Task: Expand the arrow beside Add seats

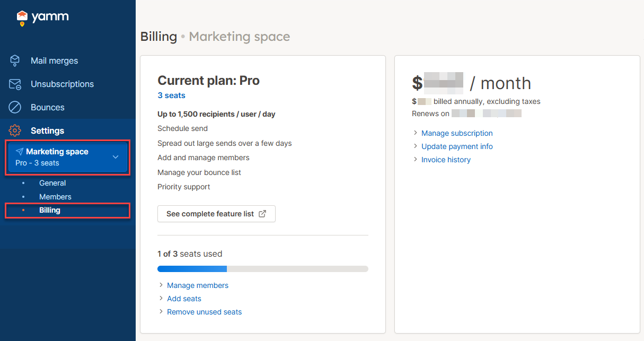Action: point(161,299)
